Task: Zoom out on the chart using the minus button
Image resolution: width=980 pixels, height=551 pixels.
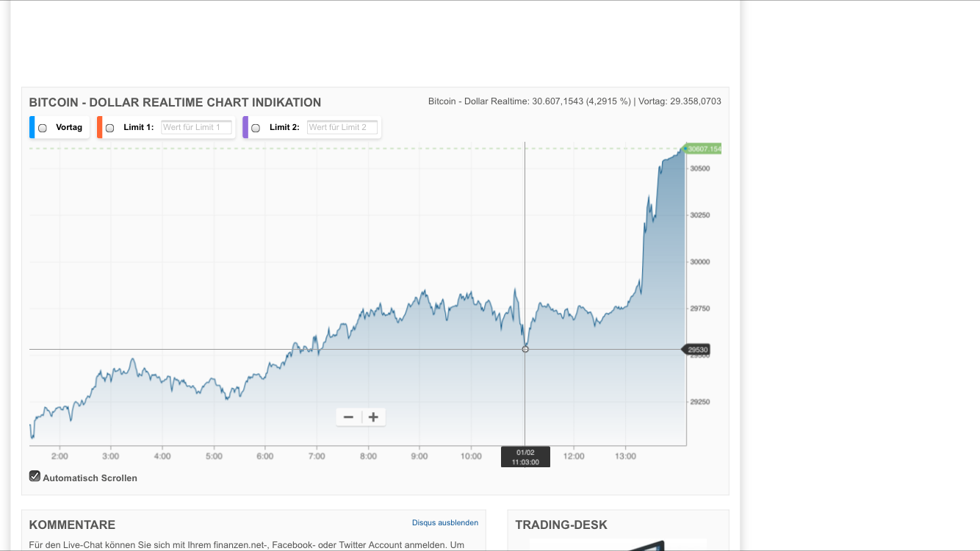Action: [x=348, y=417]
